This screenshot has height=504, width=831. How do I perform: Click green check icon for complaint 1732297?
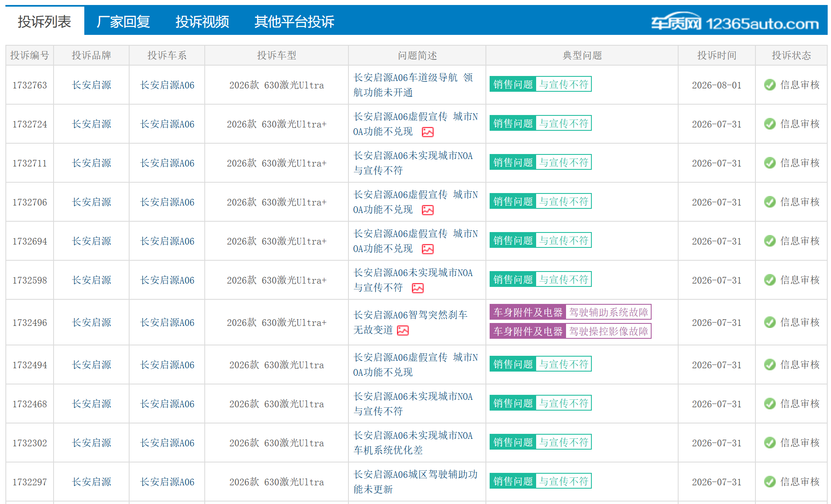tap(770, 482)
